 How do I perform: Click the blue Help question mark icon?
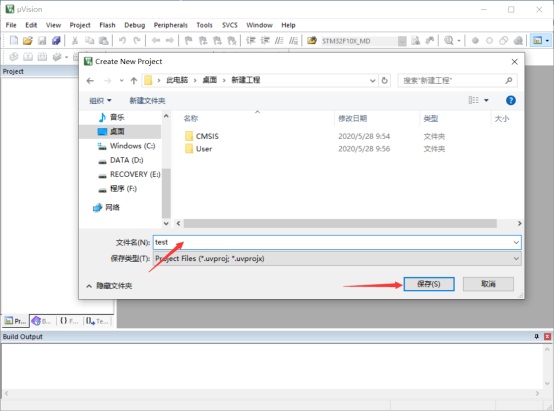(x=511, y=100)
